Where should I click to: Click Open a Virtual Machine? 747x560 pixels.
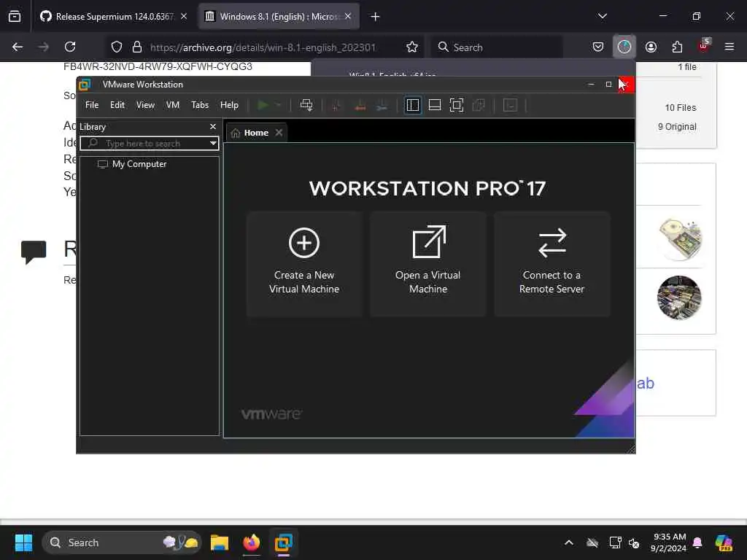click(428, 264)
